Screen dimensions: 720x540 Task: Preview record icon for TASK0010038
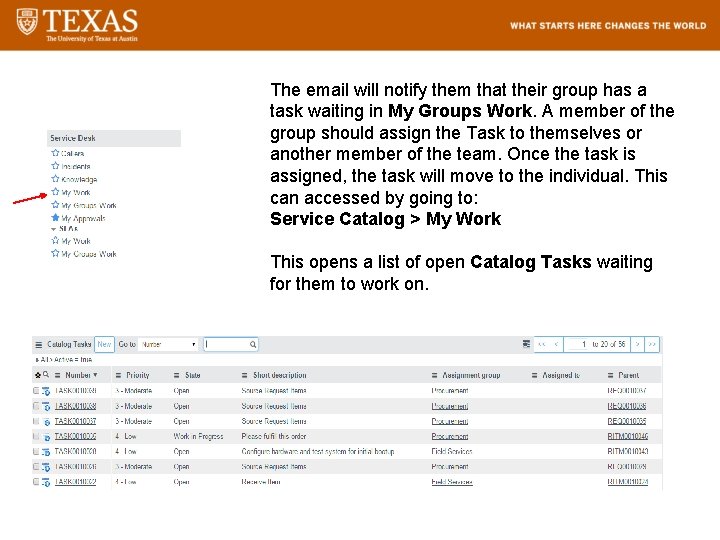[46, 406]
